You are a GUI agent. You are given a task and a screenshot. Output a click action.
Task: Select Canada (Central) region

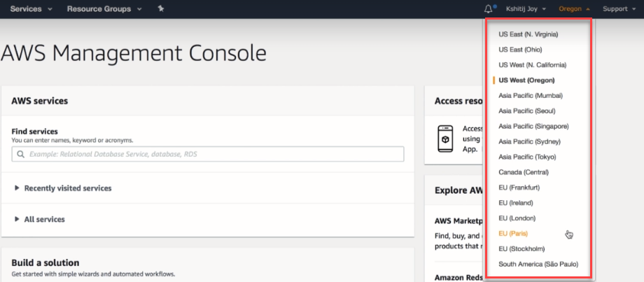pos(524,172)
